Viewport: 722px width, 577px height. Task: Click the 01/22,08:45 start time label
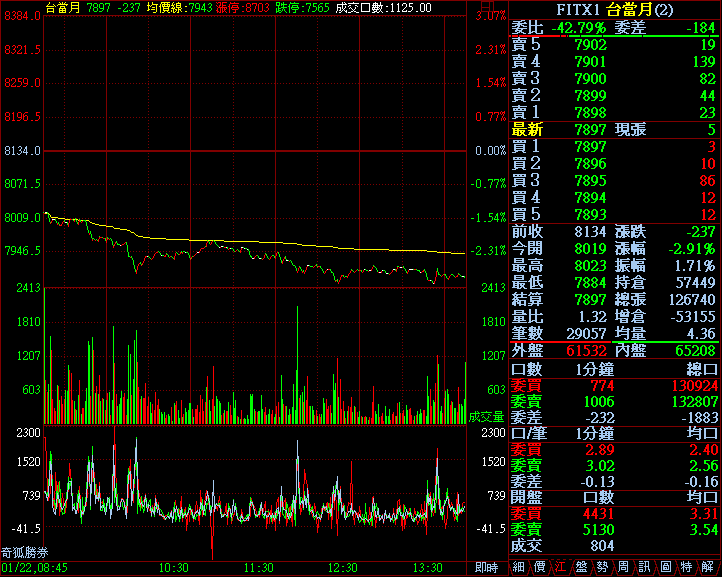[x=35, y=568]
